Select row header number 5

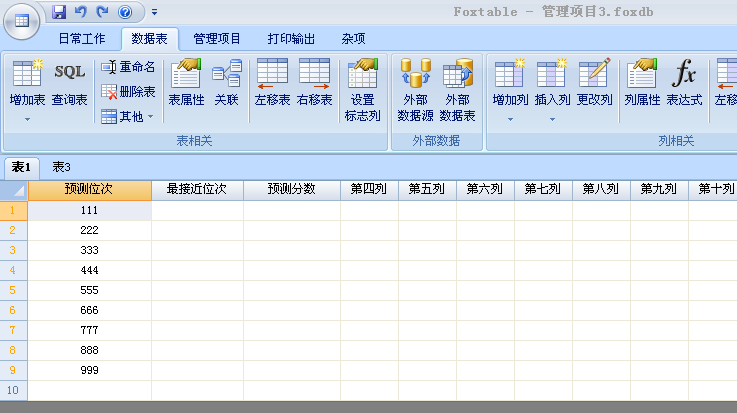[x=14, y=290]
